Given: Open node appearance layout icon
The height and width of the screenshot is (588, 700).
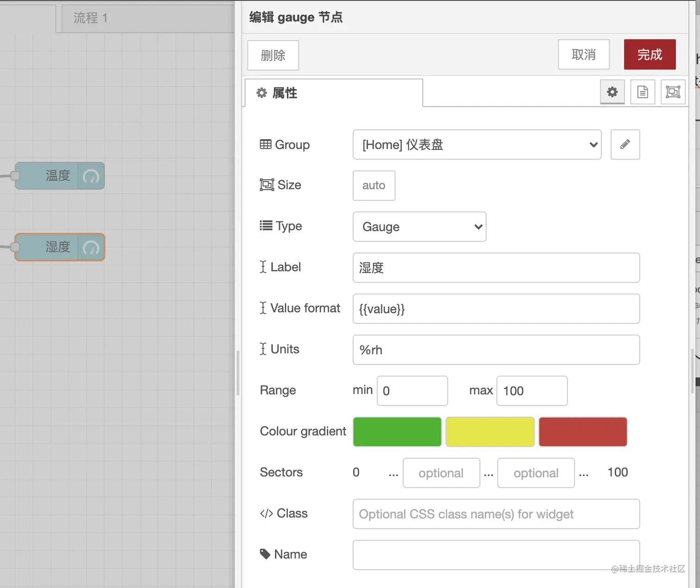Looking at the screenshot, I should coord(673,92).
